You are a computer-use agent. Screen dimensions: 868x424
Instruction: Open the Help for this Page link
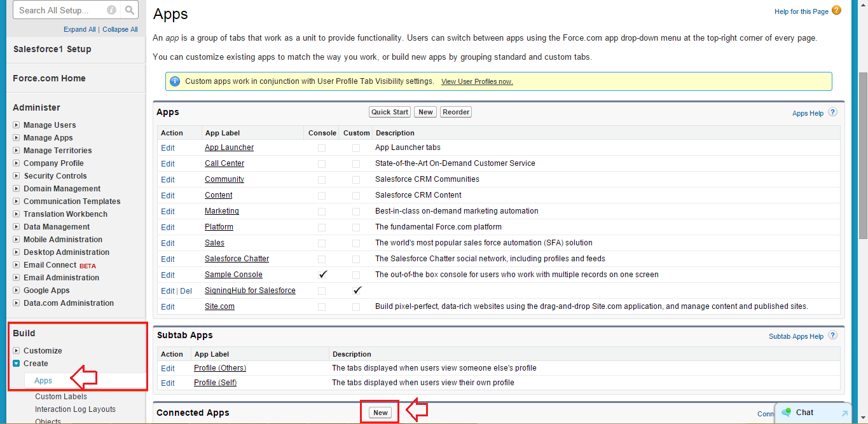click(801, 11)
